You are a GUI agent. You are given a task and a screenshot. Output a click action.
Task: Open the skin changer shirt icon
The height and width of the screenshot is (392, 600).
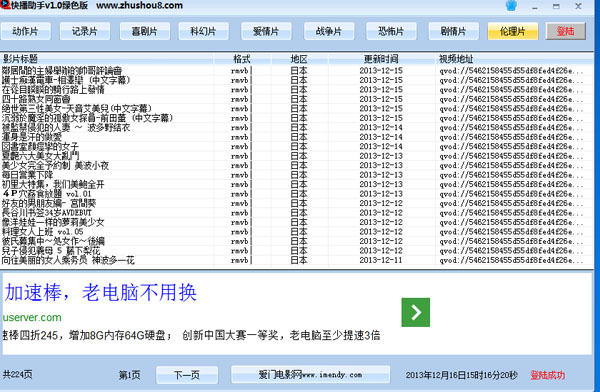[x=511, y=6]
